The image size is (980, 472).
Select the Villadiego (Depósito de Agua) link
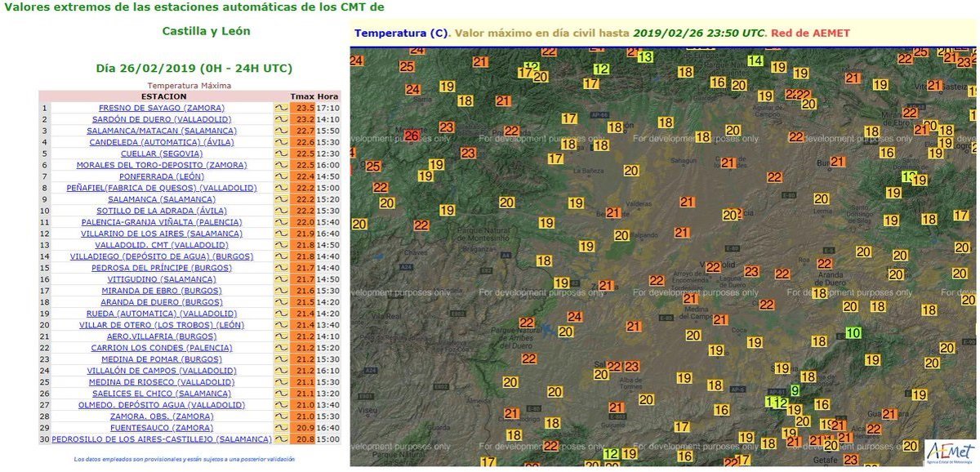click(162, 256)
